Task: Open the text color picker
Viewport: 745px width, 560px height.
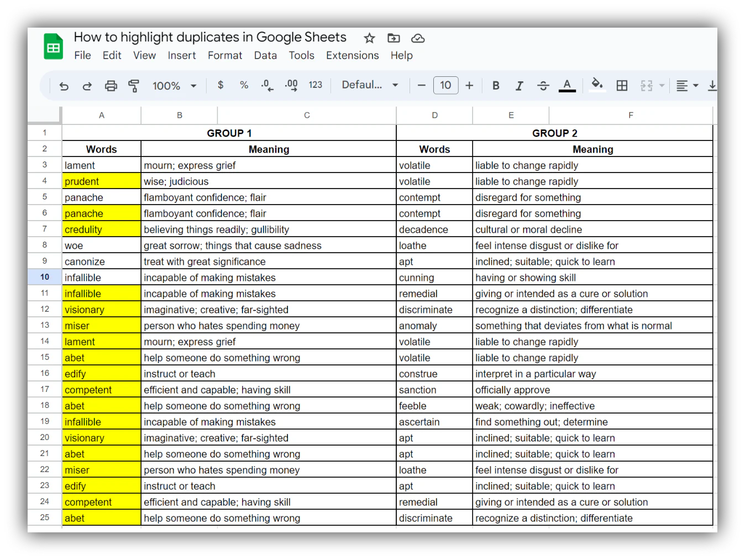Action: click(567, 86)
